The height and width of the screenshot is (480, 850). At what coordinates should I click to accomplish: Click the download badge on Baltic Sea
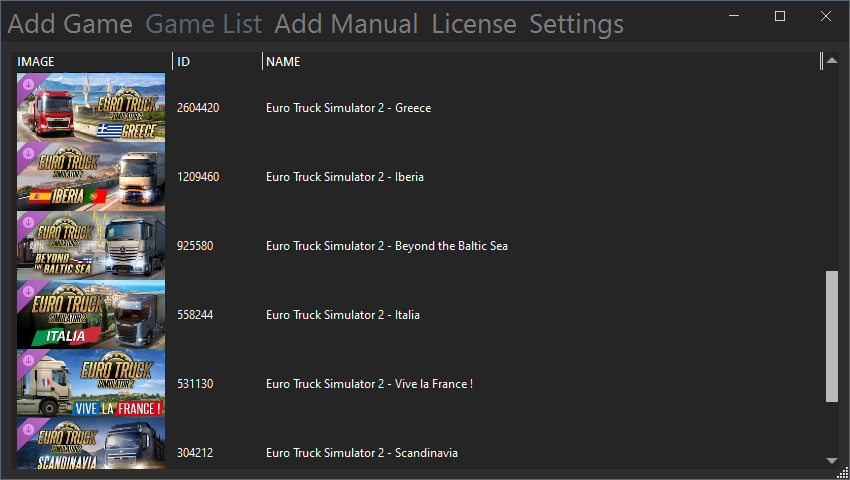pos(28,222)
